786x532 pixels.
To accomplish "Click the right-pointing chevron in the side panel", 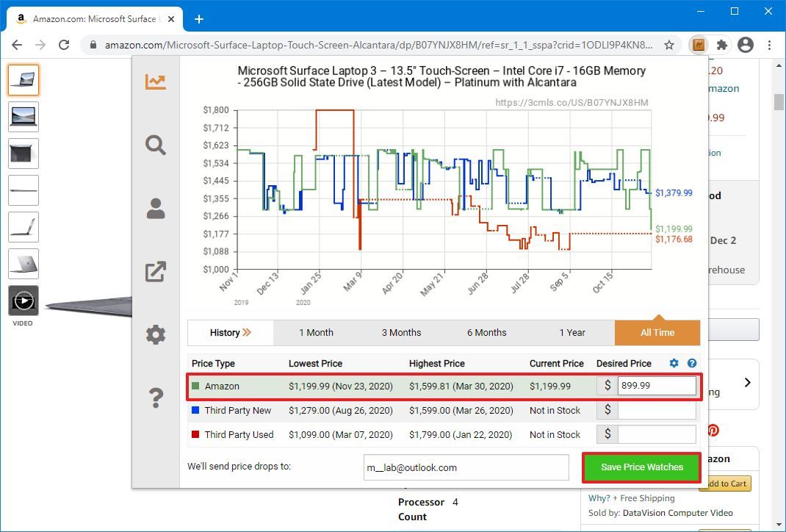I will (747, 383).
